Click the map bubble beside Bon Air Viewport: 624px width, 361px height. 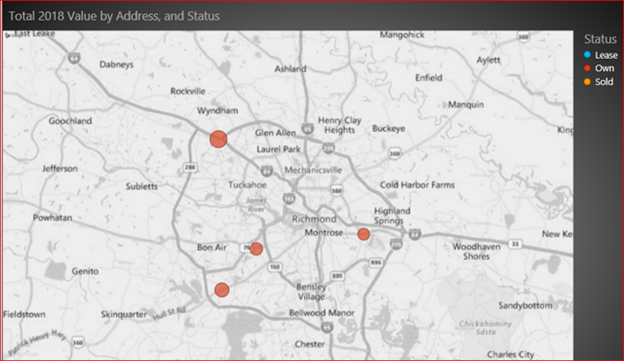click(256, 249)
